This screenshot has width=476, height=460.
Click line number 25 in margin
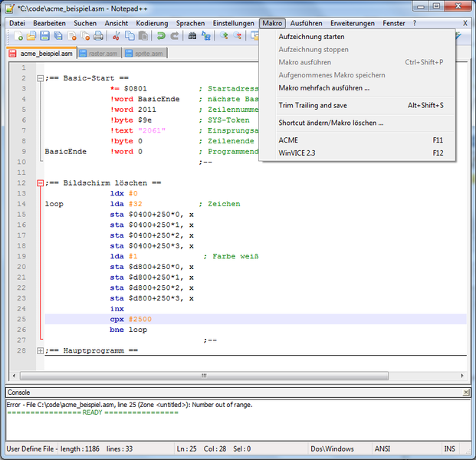pyautogui.click(x=21, y=320)
